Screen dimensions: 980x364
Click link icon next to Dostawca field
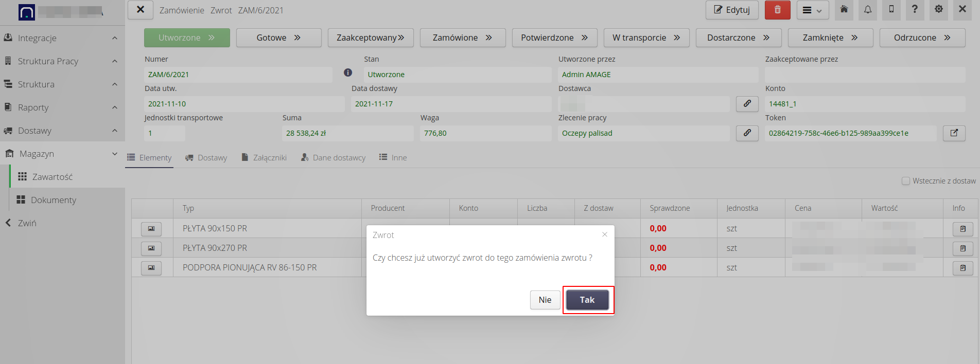(747, 104)
